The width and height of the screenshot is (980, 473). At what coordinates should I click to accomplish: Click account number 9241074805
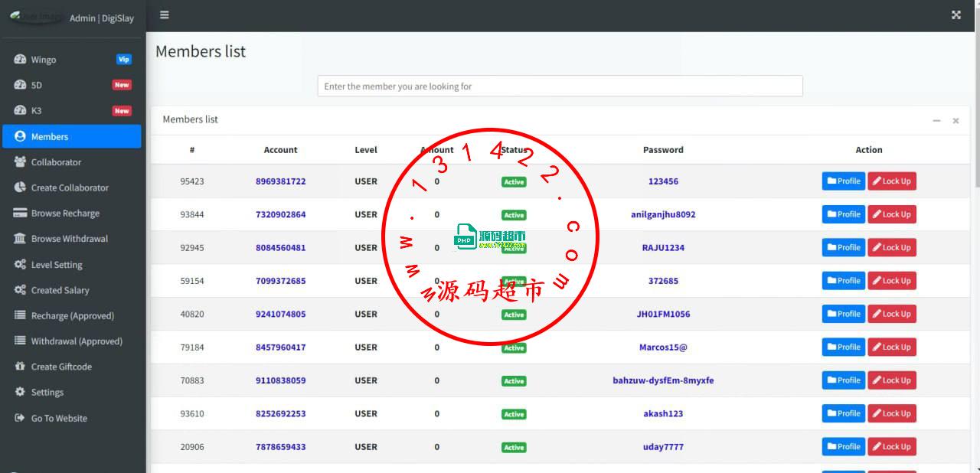280,314
